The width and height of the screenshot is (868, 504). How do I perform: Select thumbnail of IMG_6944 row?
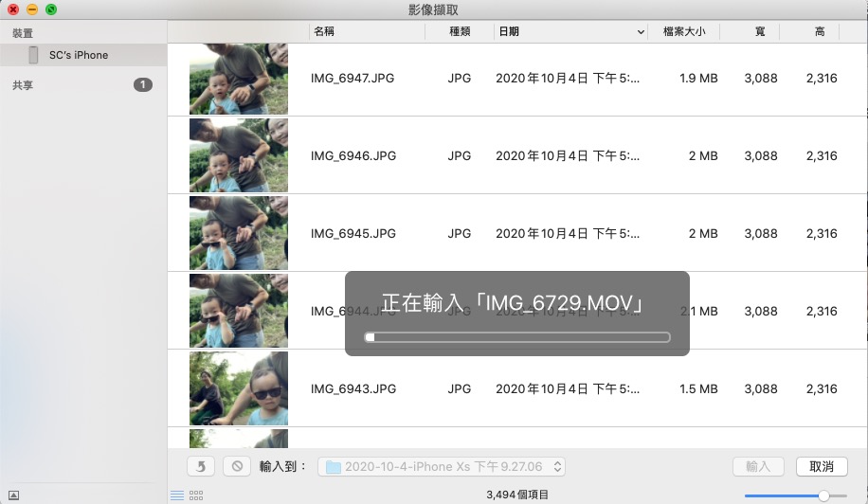(x=239, y=311)
